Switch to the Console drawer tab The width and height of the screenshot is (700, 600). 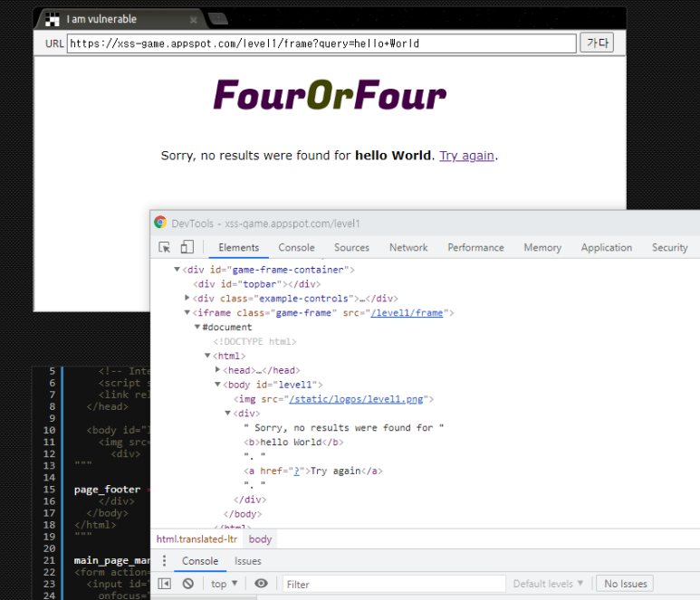200,561
